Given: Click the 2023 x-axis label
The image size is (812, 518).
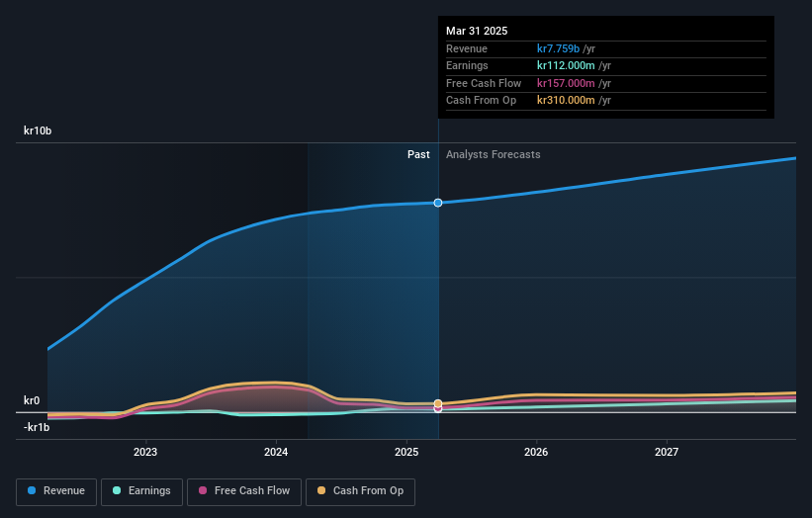Looking at the screenshot, I should [145, 453].
